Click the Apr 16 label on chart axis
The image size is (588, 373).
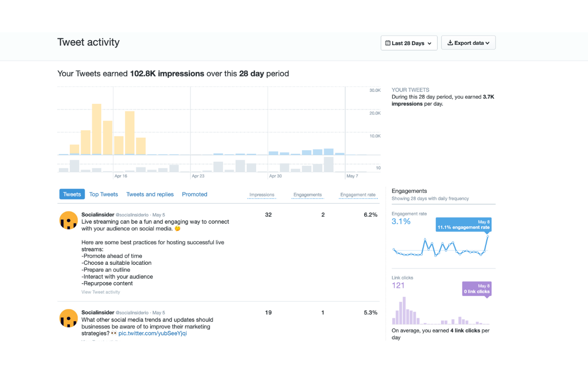[121, 176]
